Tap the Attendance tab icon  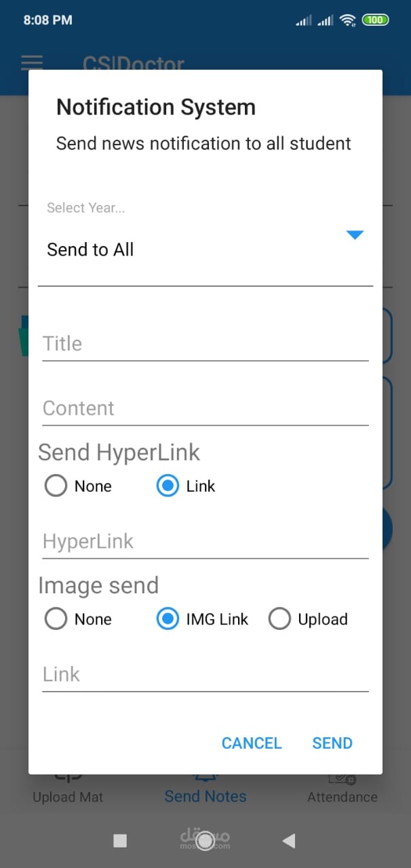[342, 778]
